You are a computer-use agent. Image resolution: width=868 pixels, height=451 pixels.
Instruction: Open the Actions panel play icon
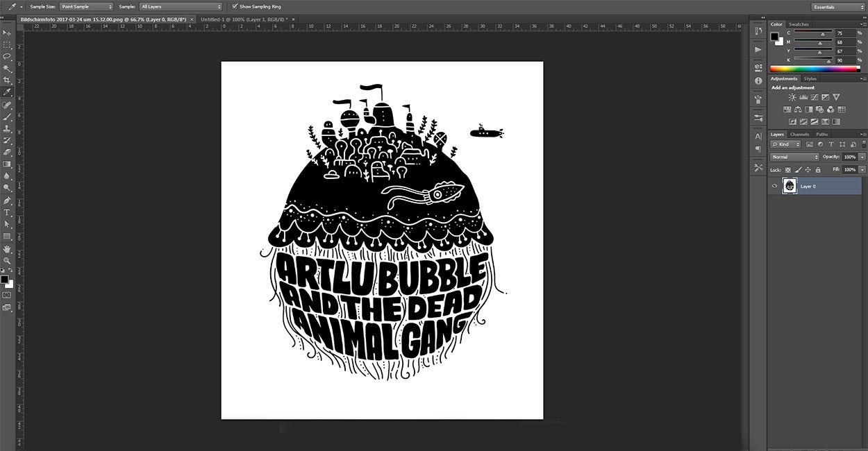pyautogui.click(x=758, y=49)
